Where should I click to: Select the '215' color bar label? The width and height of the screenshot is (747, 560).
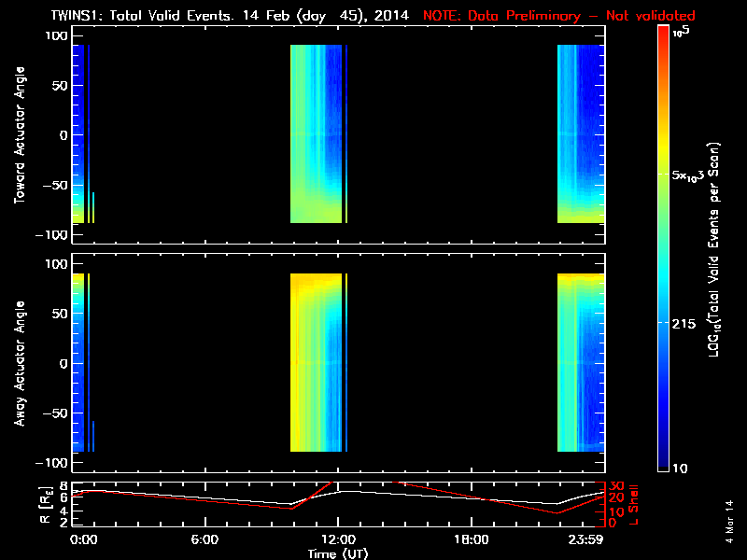coord(684,324)
